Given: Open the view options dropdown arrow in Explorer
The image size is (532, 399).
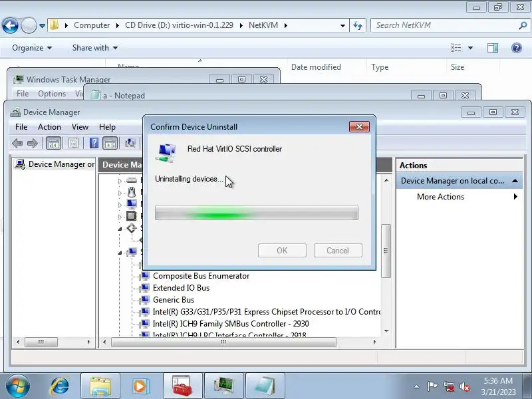Looking at the screenshot, I should click(x=470, y=48).
